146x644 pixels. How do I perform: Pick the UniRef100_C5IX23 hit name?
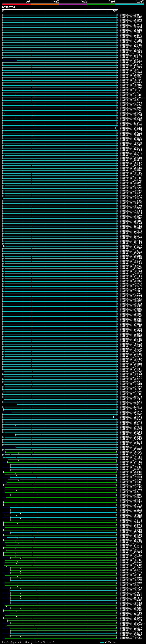(131, 452)
